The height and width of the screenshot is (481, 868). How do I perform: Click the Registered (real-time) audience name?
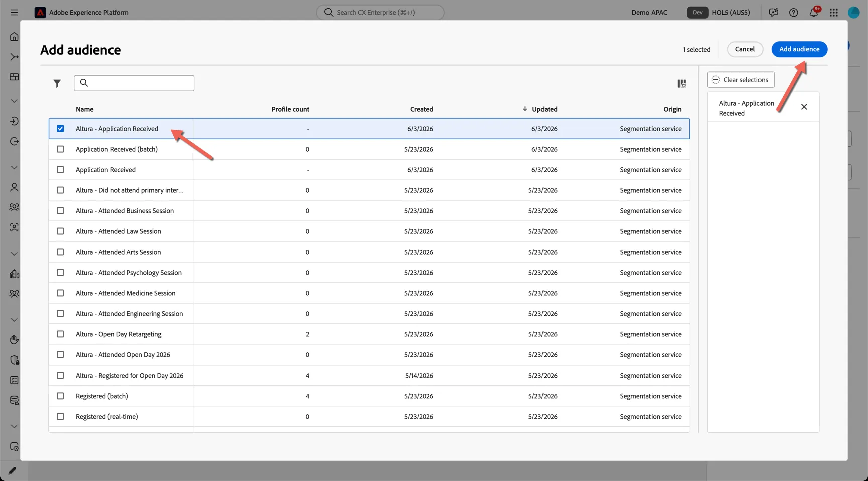tap(107, 417)
